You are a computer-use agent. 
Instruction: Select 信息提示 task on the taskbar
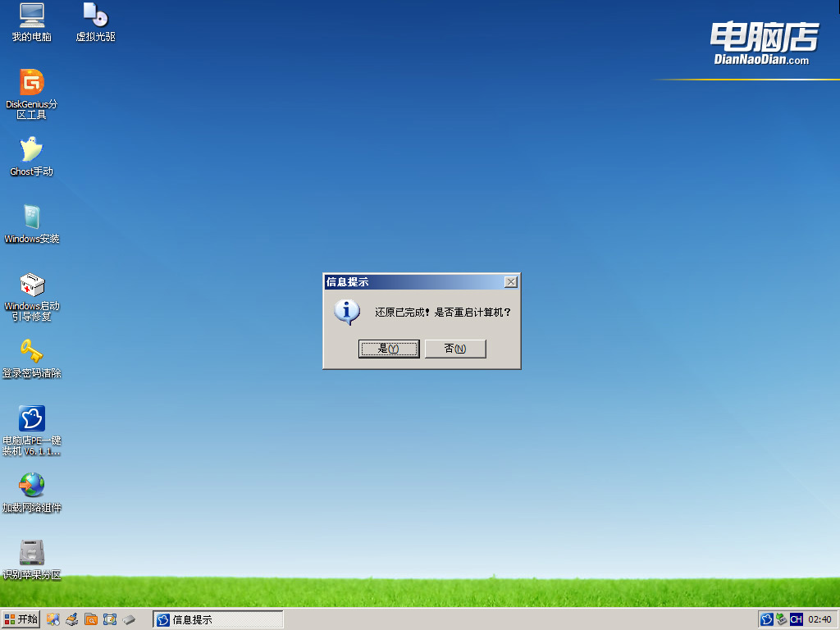click(217, 619)
